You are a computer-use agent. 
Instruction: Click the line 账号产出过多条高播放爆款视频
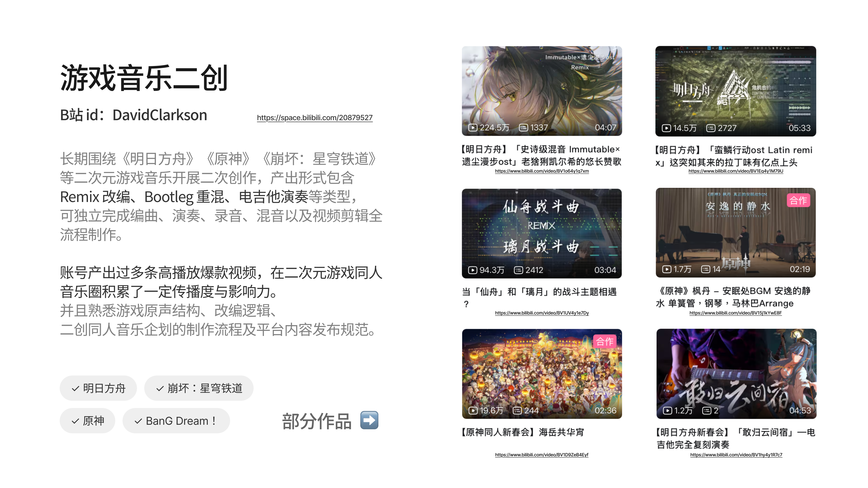click(158, 273)
